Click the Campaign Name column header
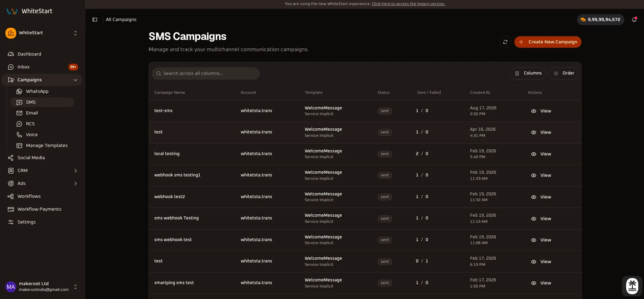Viewport: 644px width, 299px height. tap(170, 92)
